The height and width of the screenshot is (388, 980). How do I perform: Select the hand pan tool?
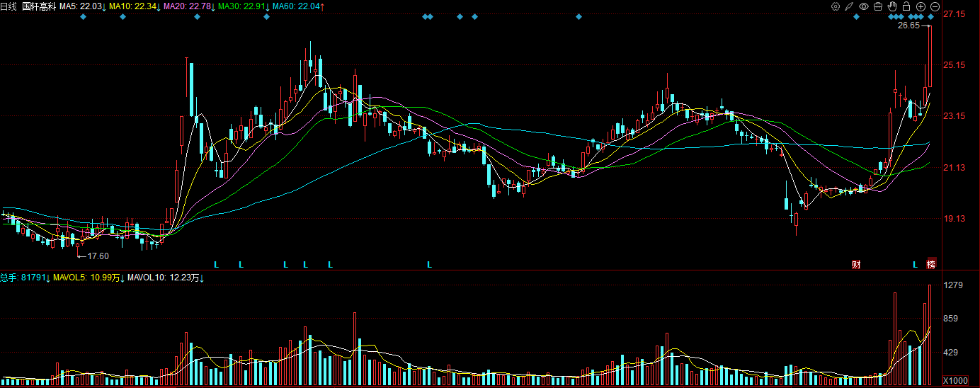coord(892,6)
